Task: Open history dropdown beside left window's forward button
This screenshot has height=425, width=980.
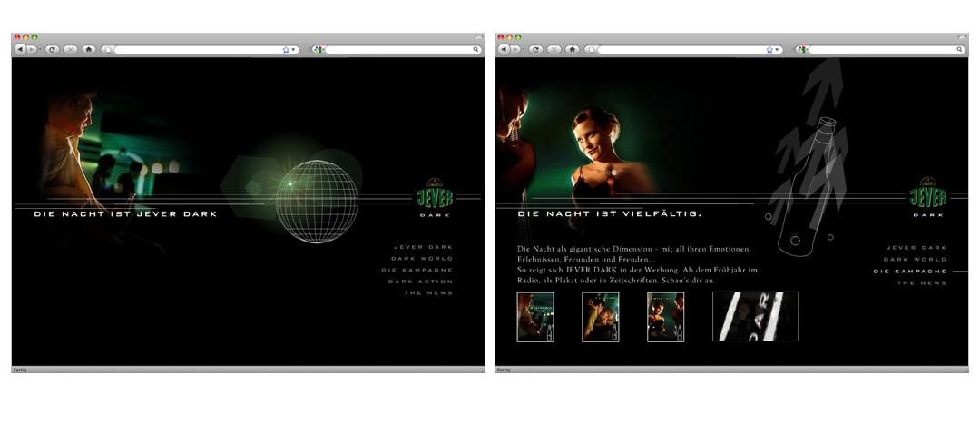Action: [x=39, y=49]
